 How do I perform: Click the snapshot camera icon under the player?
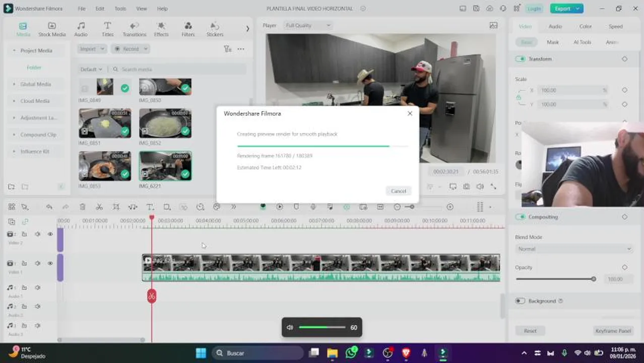(467, 187)
